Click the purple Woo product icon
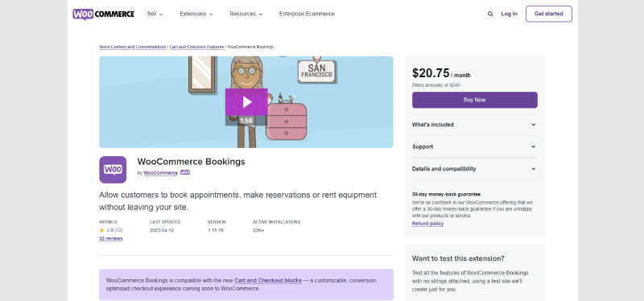The image size is (644, 301). [113, 170]
